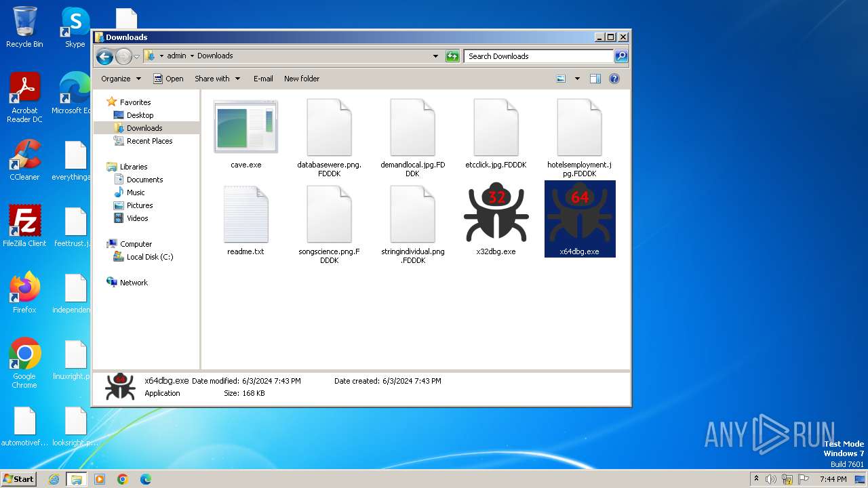Select songscience.png.FDDDK file icon
The image size is (868, 488).
329,214
